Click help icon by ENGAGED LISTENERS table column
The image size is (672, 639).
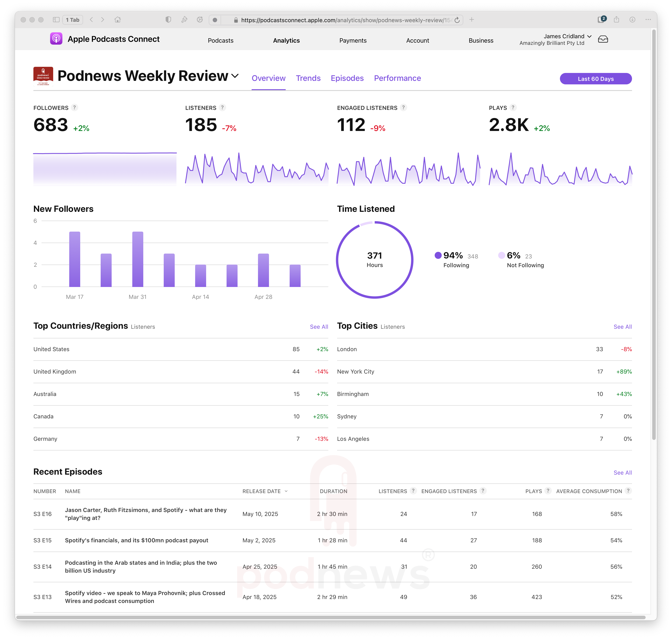point(483,491)
